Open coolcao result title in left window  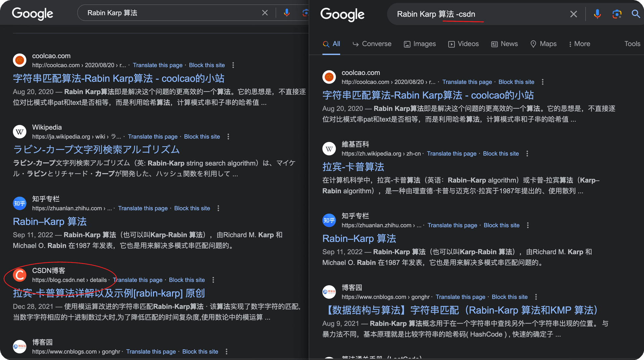(x=118, y=78)
